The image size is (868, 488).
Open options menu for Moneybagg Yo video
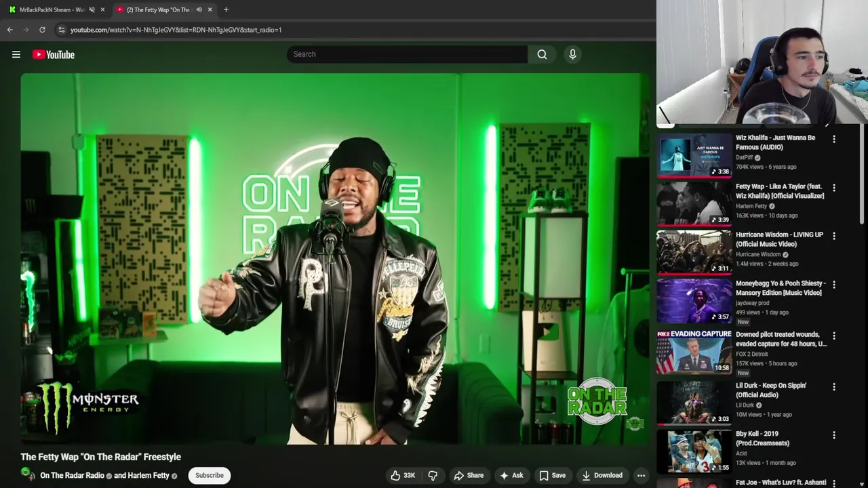[834, 285]
